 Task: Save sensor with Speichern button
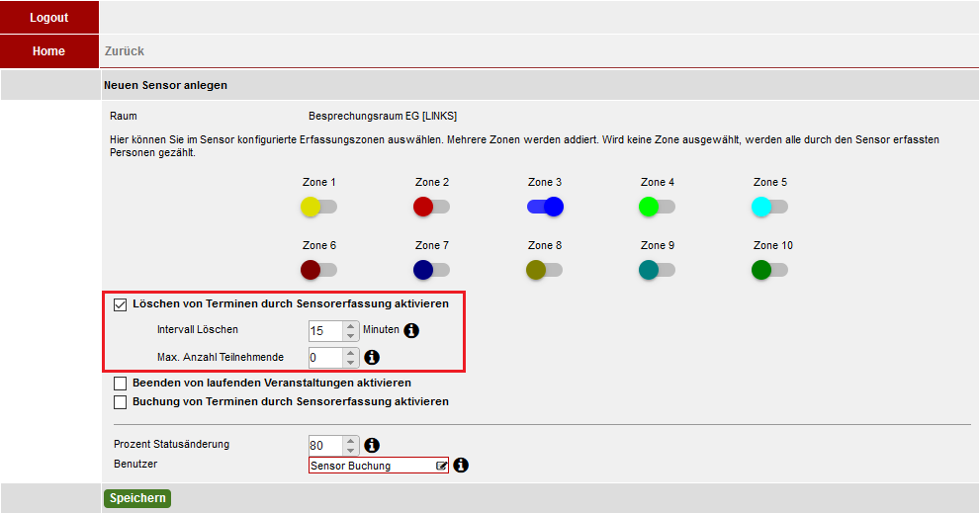tap(137, 498)
